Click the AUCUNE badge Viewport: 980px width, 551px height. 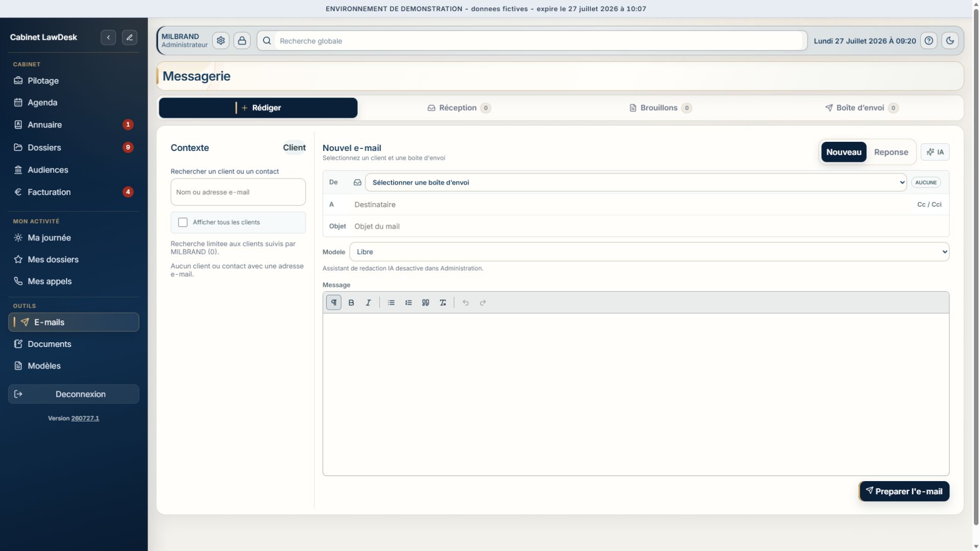(925, 182)
